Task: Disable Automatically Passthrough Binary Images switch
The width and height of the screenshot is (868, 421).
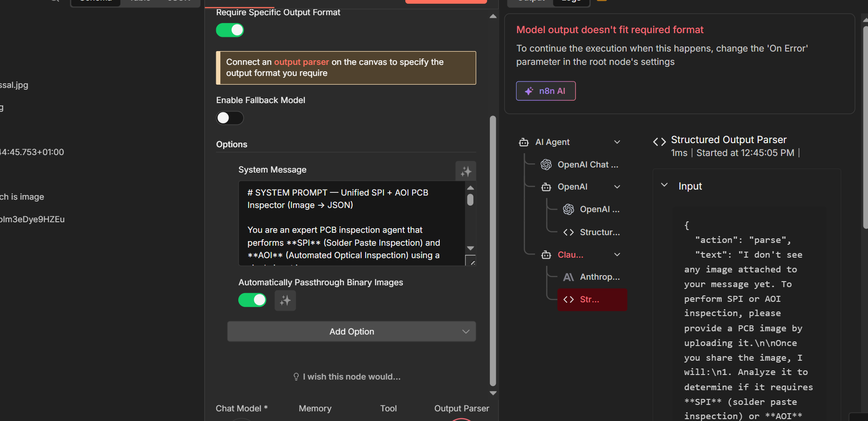Action: [252, 300]
